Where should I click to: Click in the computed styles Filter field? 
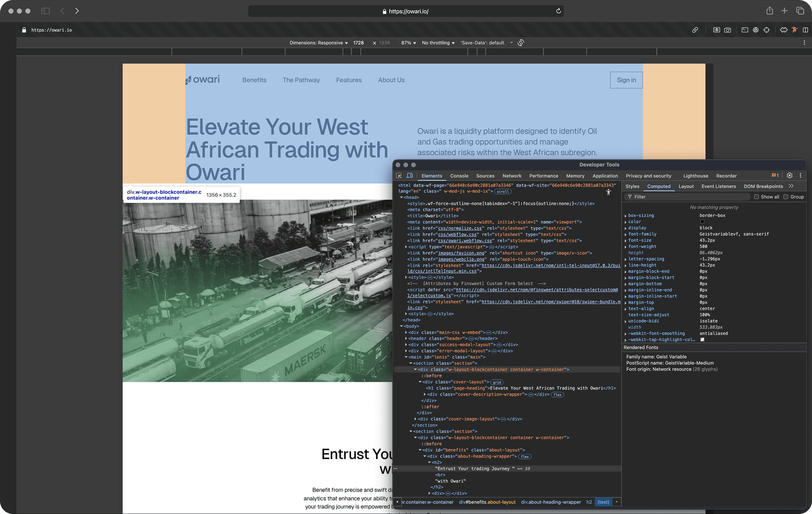(689, 197)
